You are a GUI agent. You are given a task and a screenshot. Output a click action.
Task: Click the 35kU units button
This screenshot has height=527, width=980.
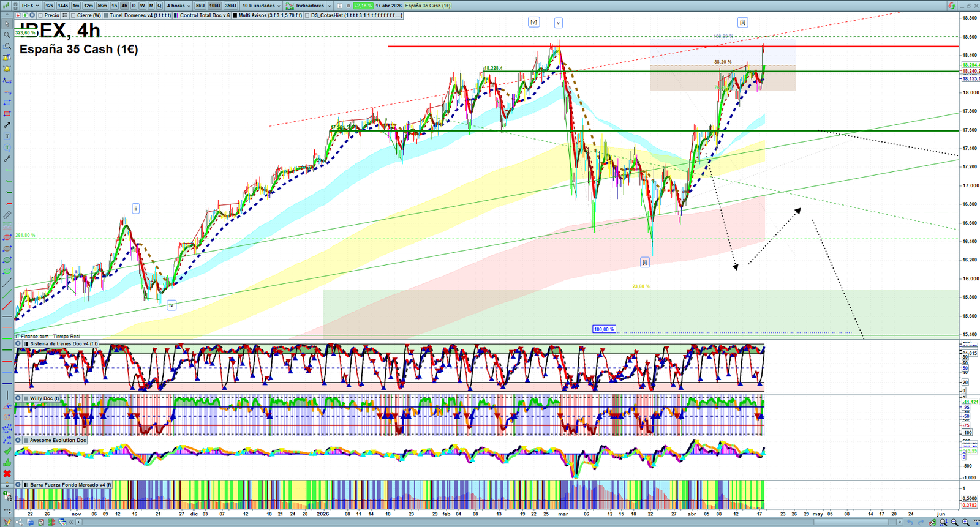[230, 6]
